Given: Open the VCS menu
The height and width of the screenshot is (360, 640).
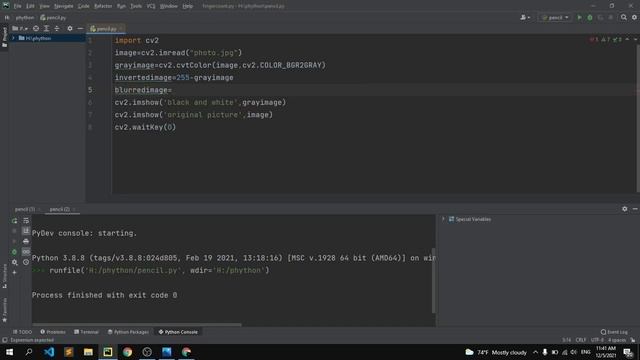Looking at the screenshot, I should [151, 6].
